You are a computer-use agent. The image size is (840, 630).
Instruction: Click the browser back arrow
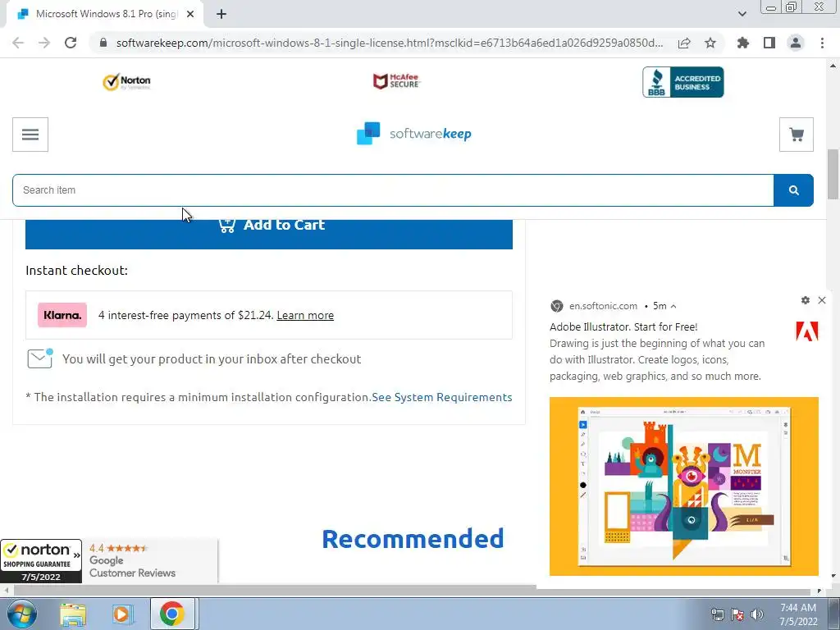(x=18, y=43)
